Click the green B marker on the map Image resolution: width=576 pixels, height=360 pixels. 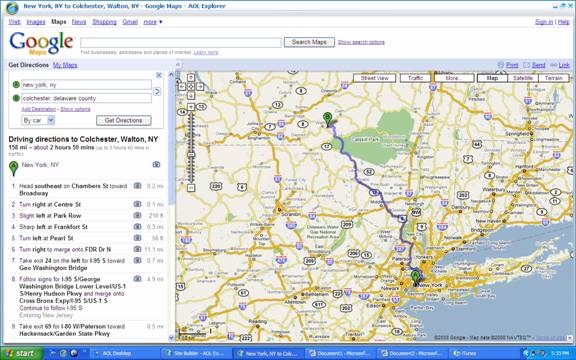[327, 119]
